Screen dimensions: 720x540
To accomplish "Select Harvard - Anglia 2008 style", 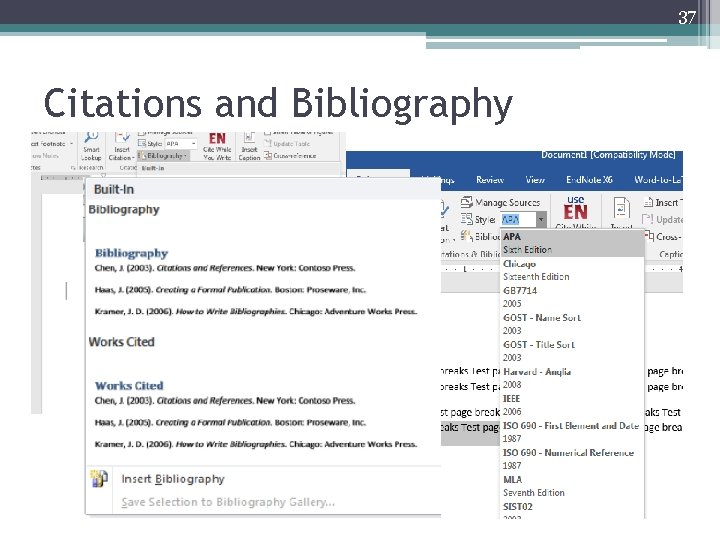I will 572,378.
